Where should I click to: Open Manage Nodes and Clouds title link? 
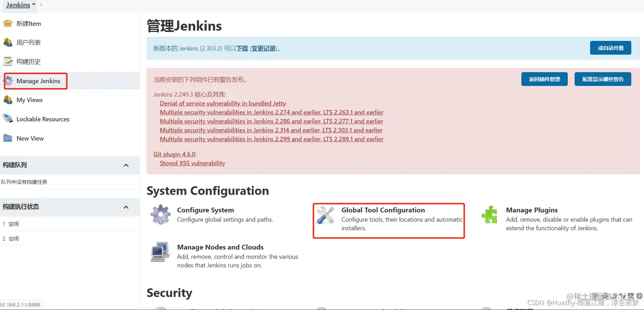220,247
